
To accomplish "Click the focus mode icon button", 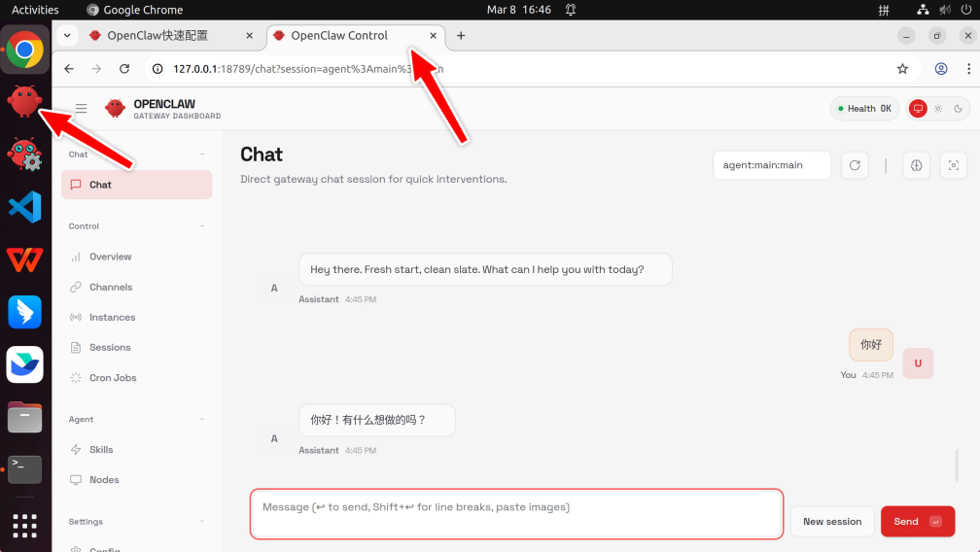I will pyautogui.click(x=953, y=165).
